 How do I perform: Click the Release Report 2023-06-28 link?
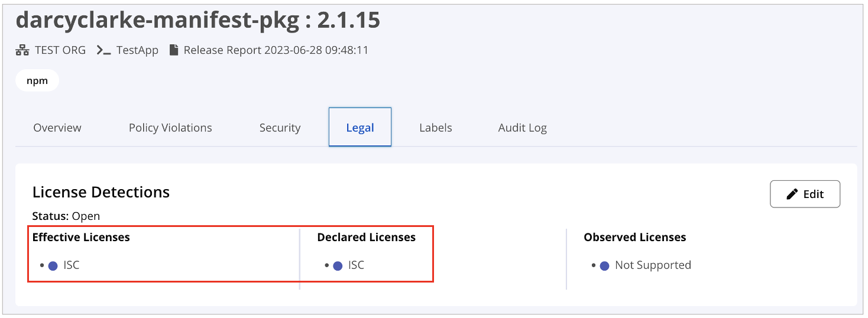[x=276, y=50]
